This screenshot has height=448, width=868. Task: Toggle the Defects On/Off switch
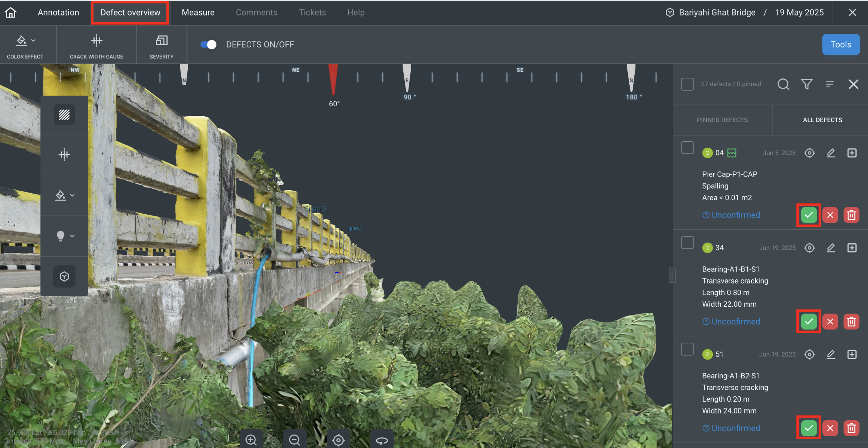click(x=208, y=45)
